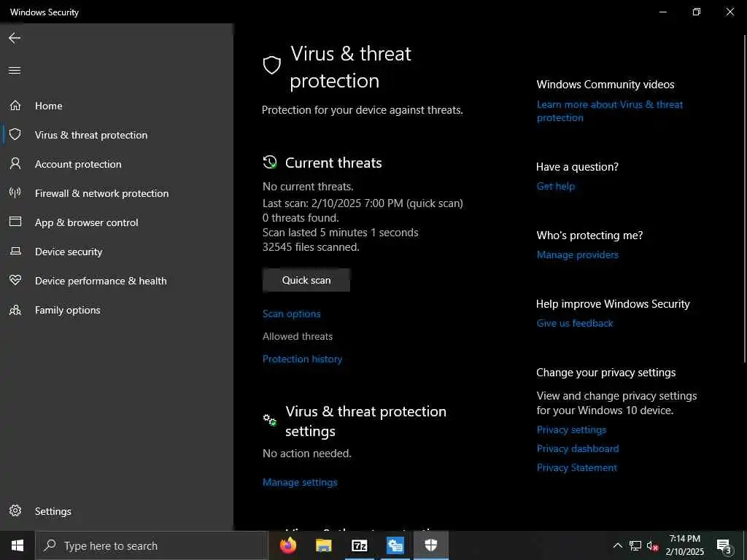Start a Quick scan
This screenshot has width=747, height=560.
[306, 280]
